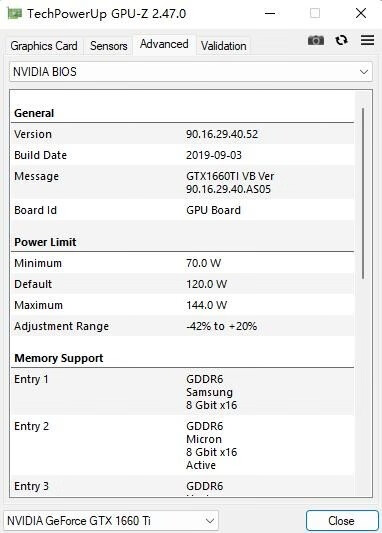Click the chevron of the GPU selection combo box

click(210, 521)
